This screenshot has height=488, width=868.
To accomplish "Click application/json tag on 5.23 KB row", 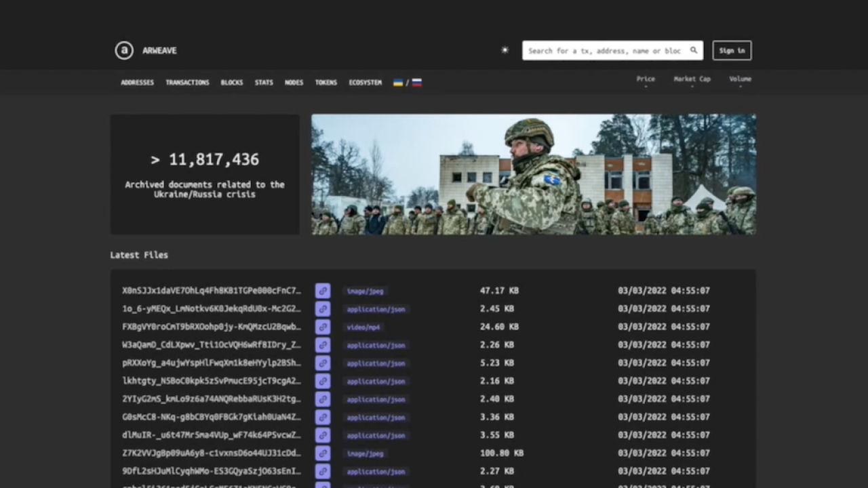I will 376,363.
